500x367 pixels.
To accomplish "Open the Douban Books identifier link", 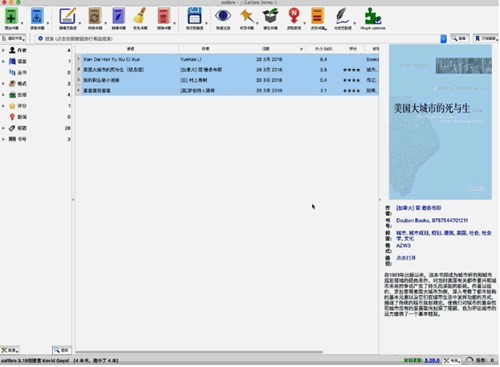I will [432, 220].
